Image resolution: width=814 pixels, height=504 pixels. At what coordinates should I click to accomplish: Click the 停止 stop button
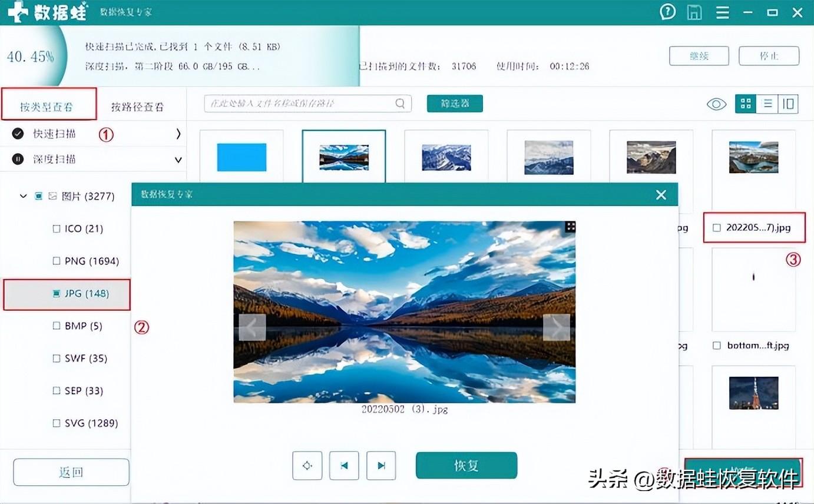point(769,56)
